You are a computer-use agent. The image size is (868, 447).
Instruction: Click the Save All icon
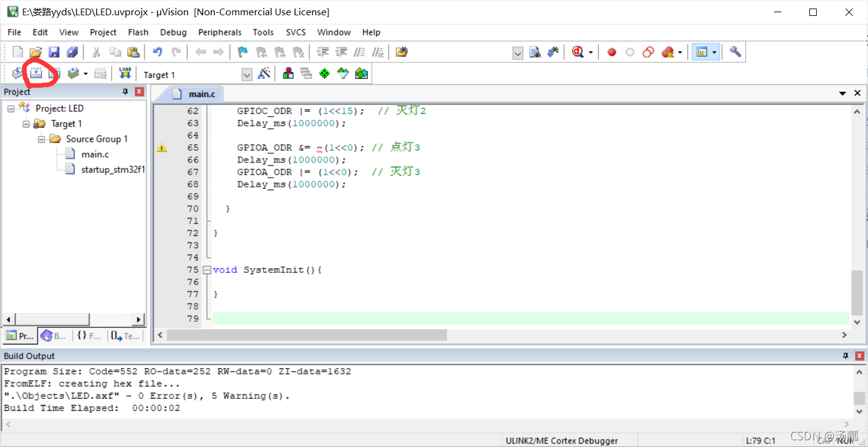point(73,53)
